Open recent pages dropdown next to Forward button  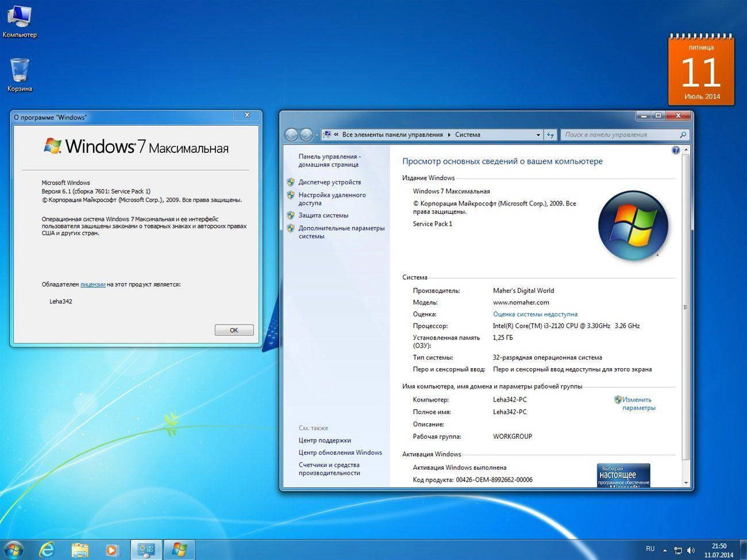tap(317, 135)
